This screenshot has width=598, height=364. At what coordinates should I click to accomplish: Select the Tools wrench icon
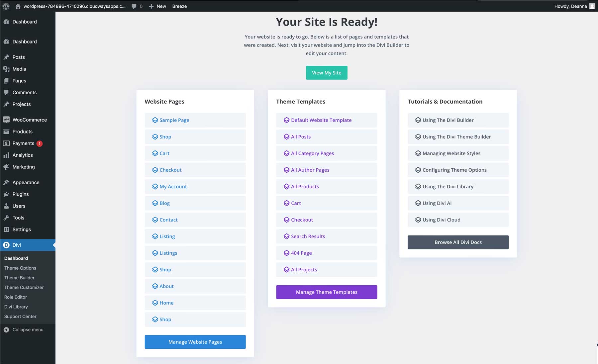click(7, 218)
